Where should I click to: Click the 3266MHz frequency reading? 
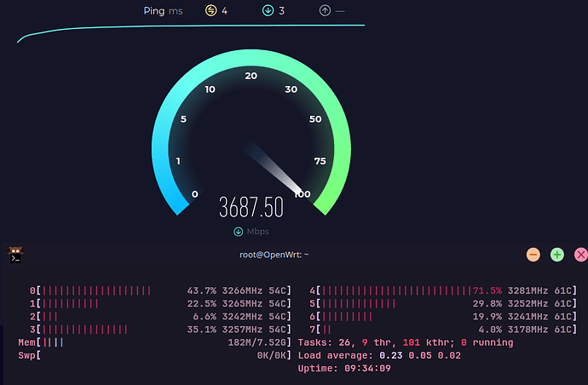242,291
